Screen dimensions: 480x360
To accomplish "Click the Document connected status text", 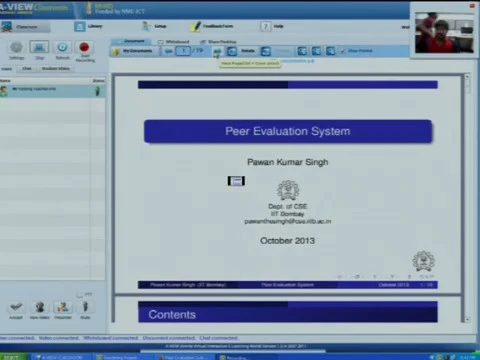I will [x=169, y=338].
